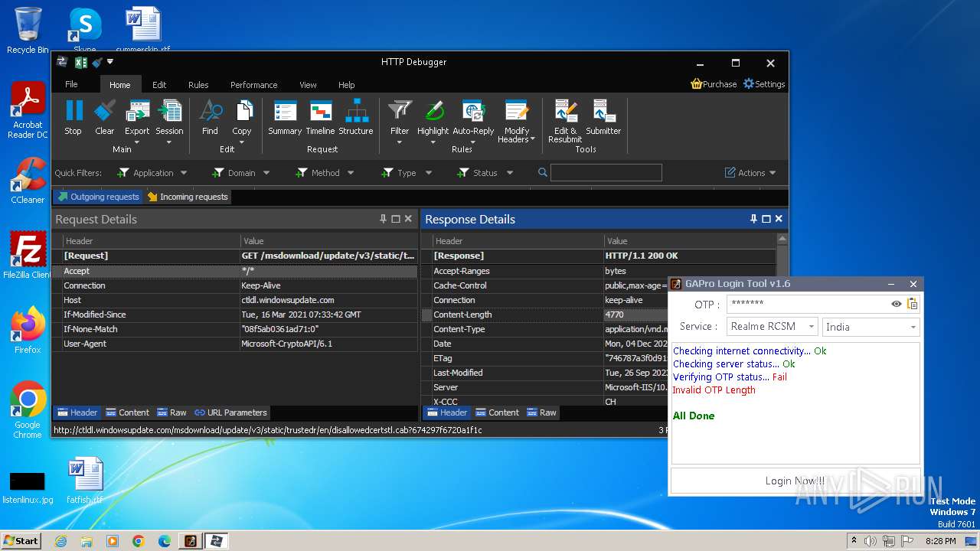Image resolution: width=980 pixels, height=551 pixels.
Task: Clear the captured request list
Action: click(104, 118)
